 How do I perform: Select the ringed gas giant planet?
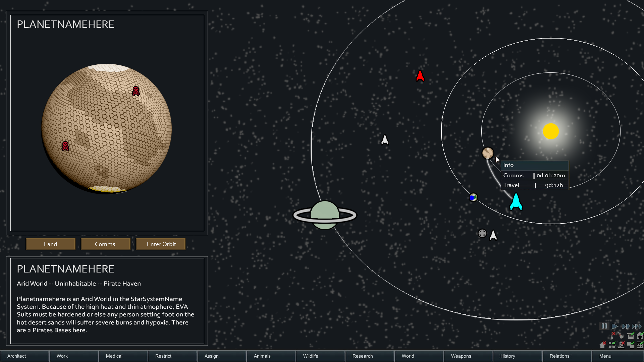tap(325, 215)
